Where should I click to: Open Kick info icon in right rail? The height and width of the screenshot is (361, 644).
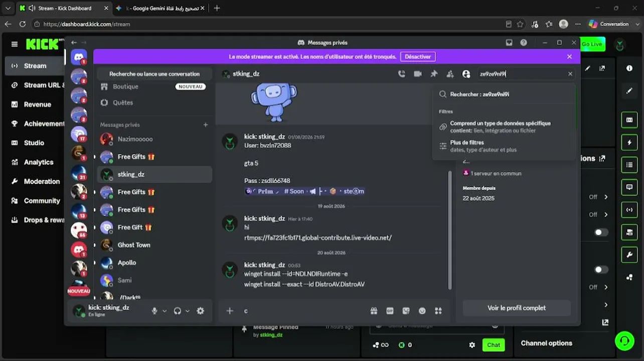pyautogui.click(x=629, y=68)
